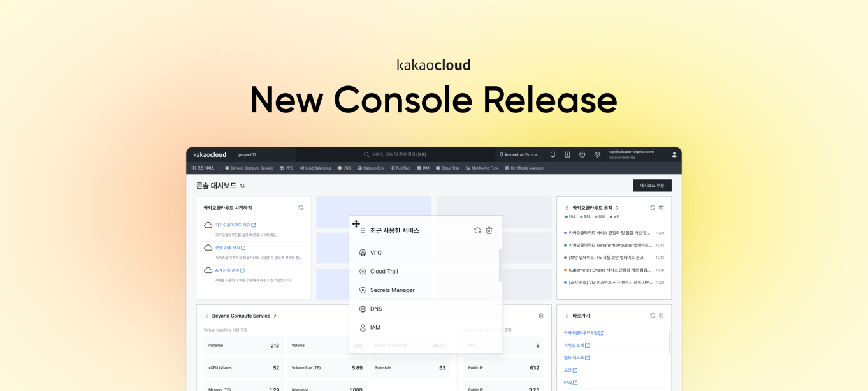Delete the 바로가기 widget
Image resolution: width=868 pixels, height=391 pixels.
click(661, 316)
